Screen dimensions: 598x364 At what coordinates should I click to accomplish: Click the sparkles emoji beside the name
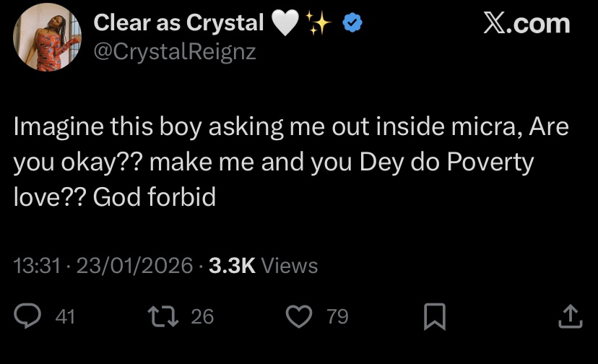[318, 25]
